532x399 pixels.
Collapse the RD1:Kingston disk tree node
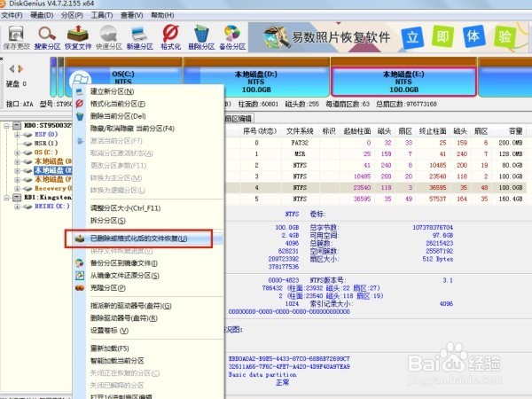tap(6, 197)
